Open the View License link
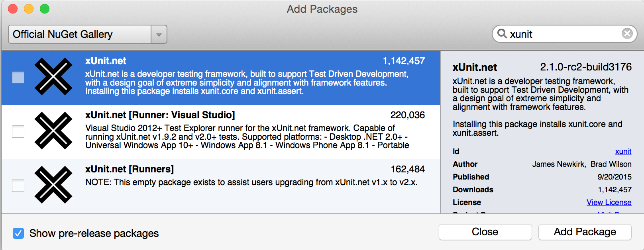Image resolution: width=644 pixels, height=250 pixels. pyautogui.click(x=609, y=203)
